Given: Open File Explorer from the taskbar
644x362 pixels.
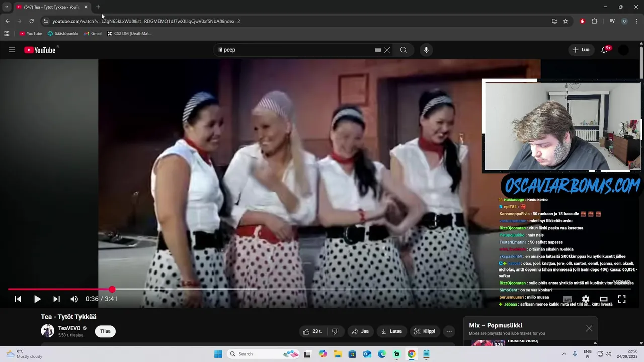Looking at the screenshot, I should point(338,354).
